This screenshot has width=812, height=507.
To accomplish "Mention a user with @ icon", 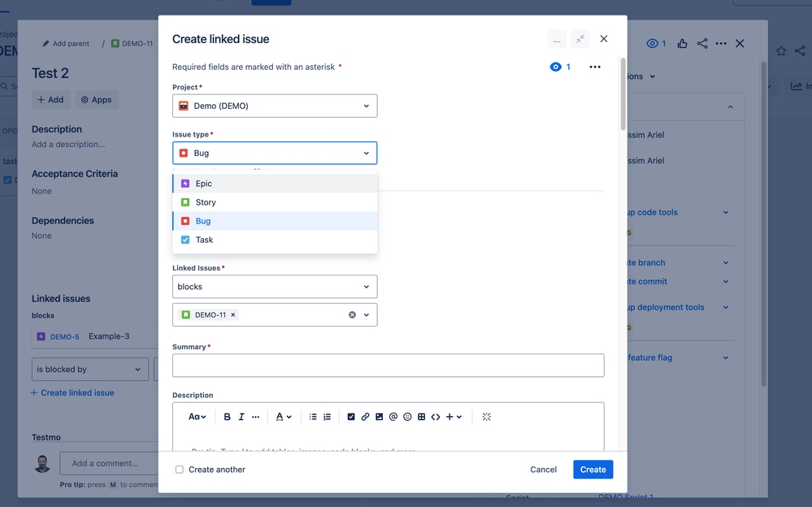I will (393, 417).
